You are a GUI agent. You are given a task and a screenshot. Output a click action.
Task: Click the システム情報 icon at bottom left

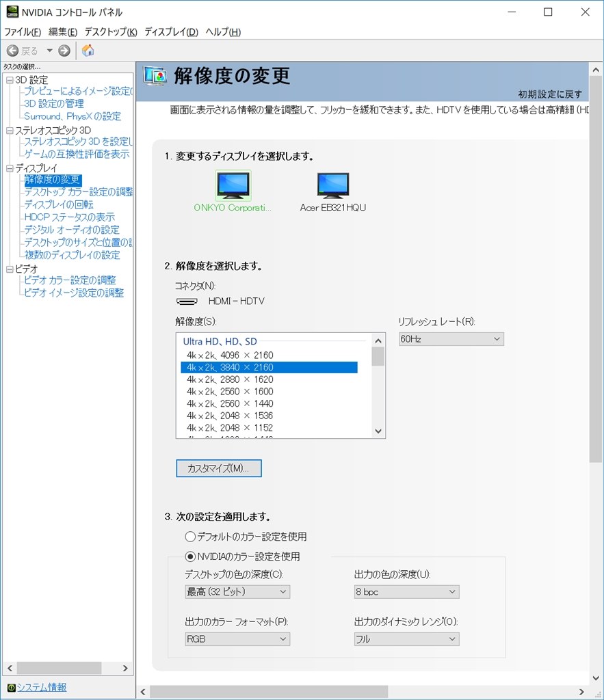(x=11, y=688)
